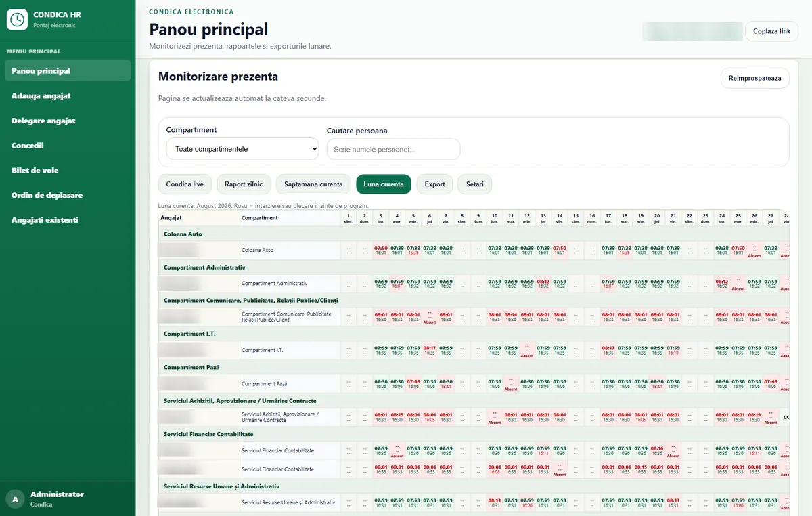
Task: Click the Panou principal page title
Action: tap(208, 29)
